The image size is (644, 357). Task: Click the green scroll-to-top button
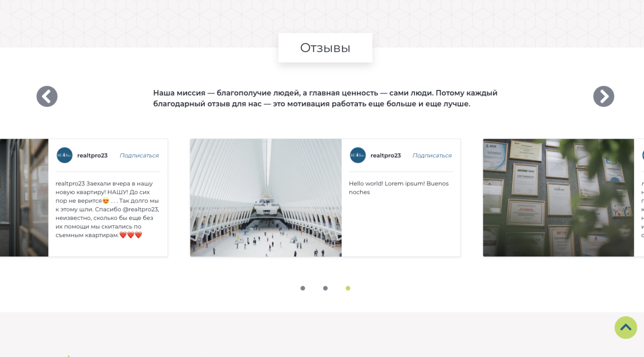(626, 327)
